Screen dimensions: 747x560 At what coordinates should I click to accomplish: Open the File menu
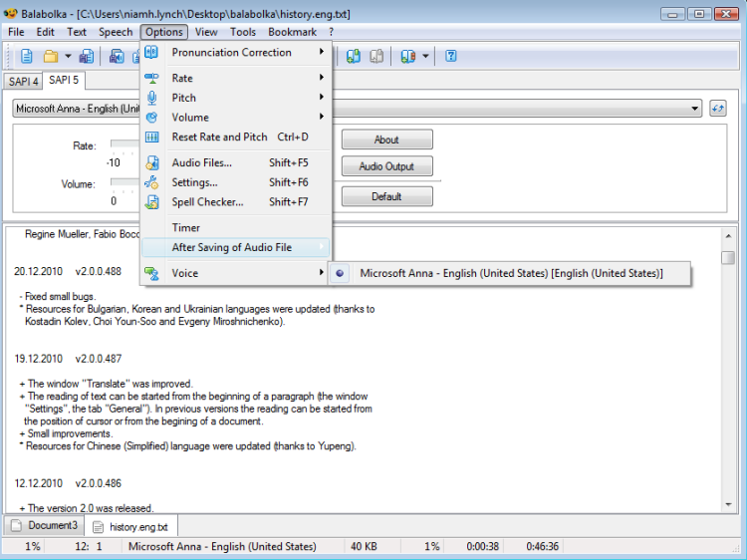coord(16,32)
